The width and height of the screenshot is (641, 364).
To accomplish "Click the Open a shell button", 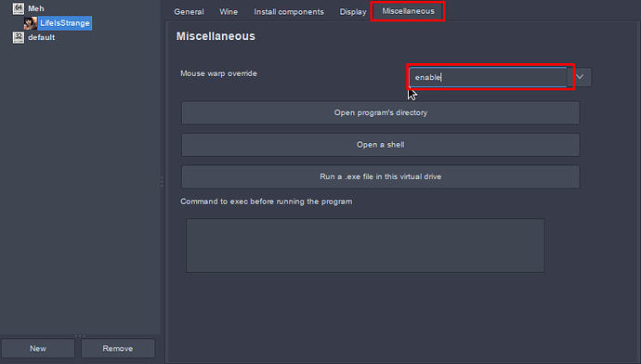I will (380, 145).
